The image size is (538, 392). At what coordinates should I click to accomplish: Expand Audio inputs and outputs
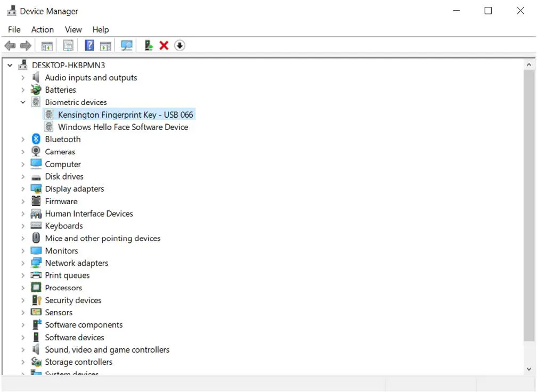click(23, 78)
